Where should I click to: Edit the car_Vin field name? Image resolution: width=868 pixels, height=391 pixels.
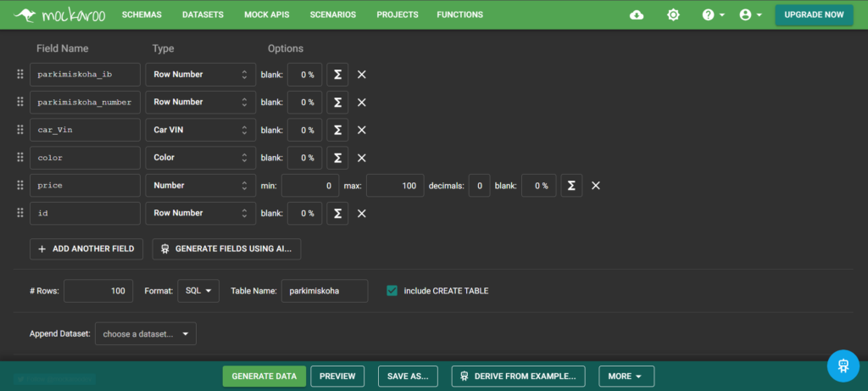[x=86, y=130]
